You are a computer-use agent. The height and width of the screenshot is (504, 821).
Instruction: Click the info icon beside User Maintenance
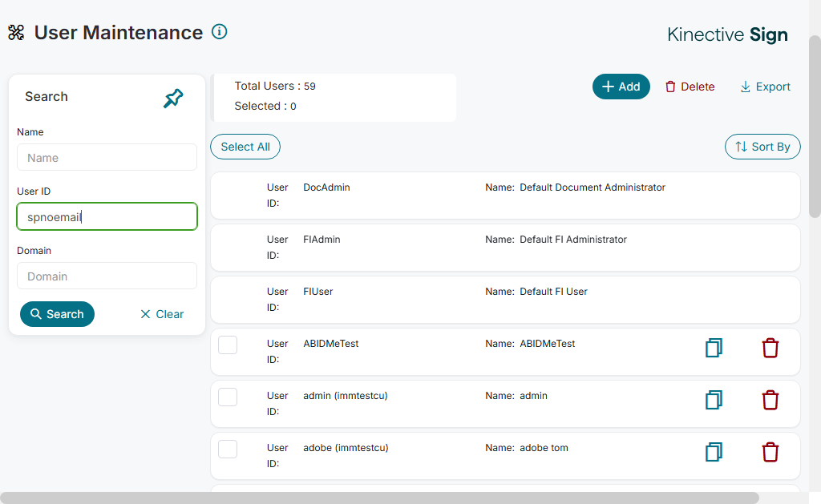click(219, 32)
